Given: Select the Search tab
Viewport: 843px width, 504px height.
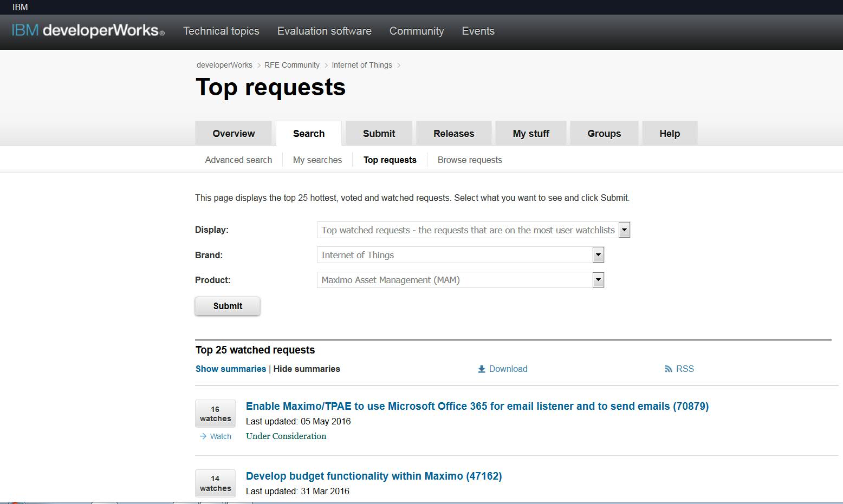Looking at the screenshot, I should (x=309, y=133).
